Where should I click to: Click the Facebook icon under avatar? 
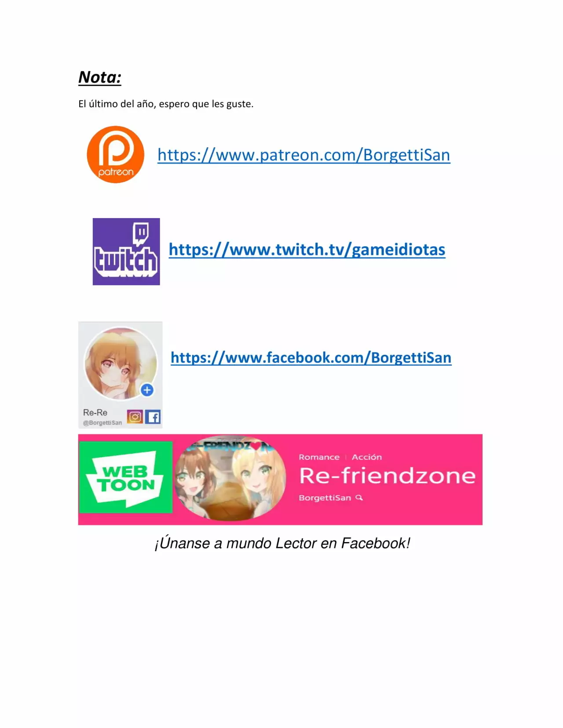coord(153,417)
